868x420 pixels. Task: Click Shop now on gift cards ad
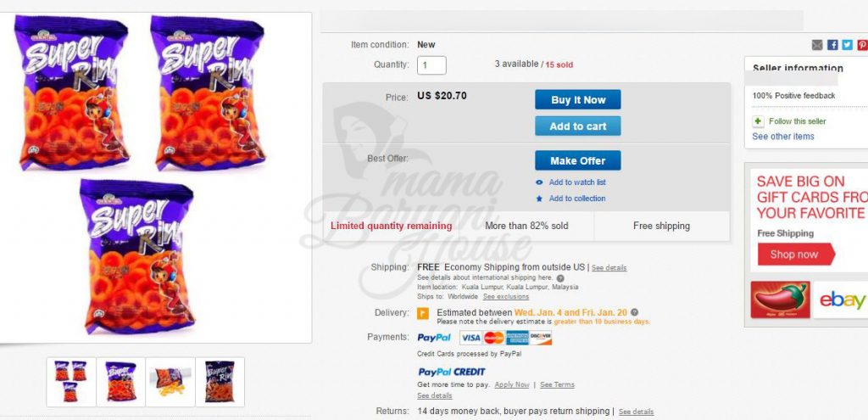tap(793, 255)
